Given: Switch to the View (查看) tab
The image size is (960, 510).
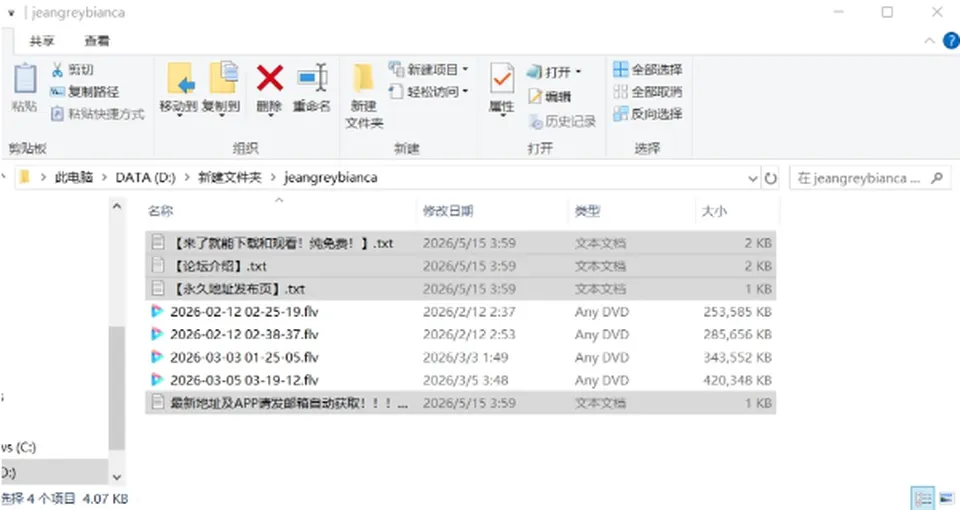Looking at the screenshot, I should click(97, 41).
